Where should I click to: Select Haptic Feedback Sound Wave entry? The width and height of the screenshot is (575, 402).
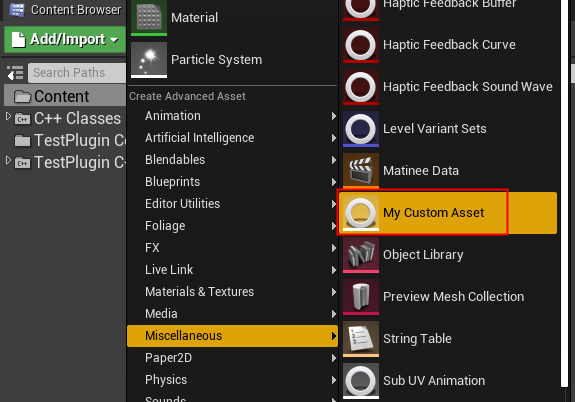448,87
